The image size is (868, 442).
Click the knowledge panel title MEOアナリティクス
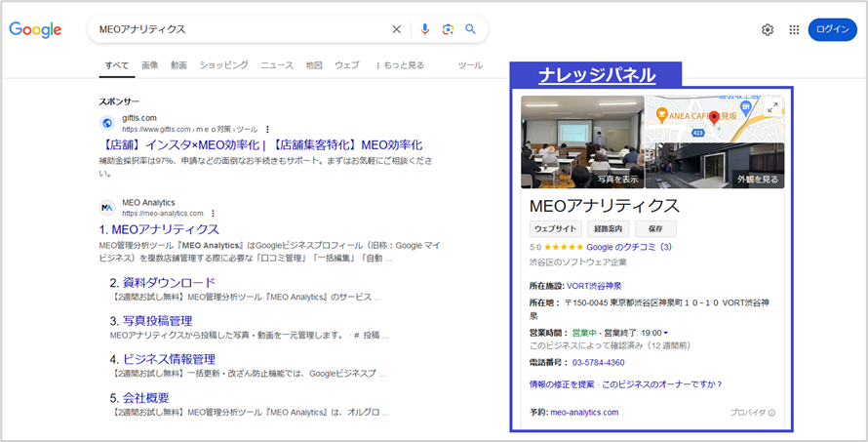click(x=605, y=206)
